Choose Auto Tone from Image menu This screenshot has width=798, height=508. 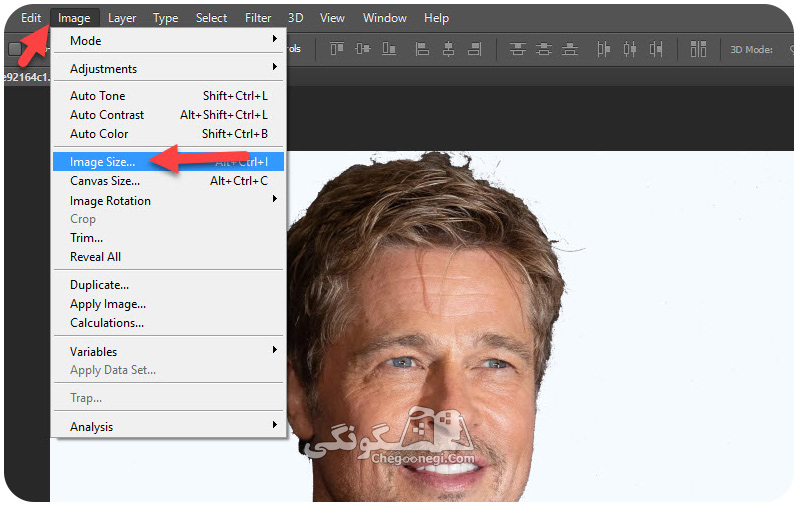point(168,96)
